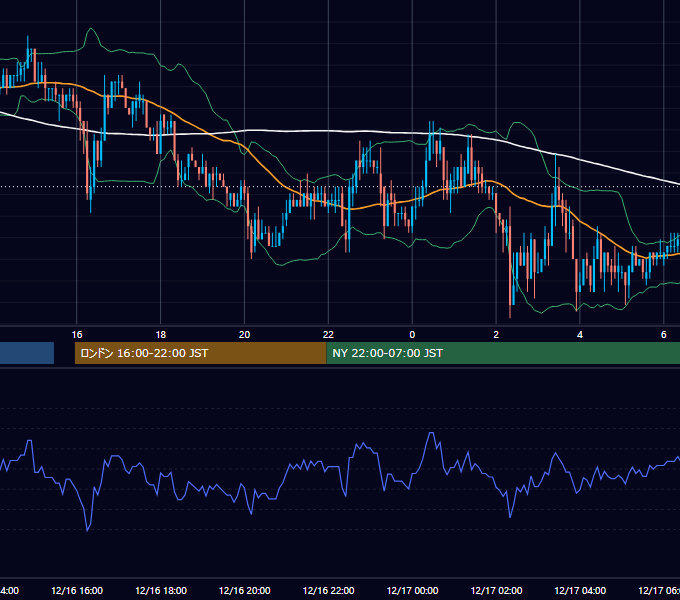Click the hour label 20 on the price chart axis
Screen dimensions: 680x600
(244, 334)
